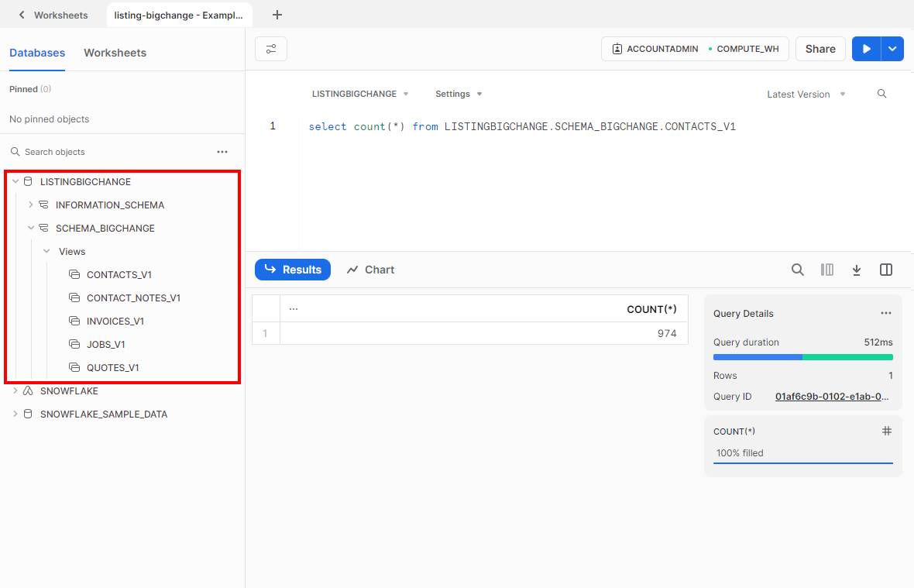Select the listing-bigchange worksheet tab
Viewport: 914px width, 588px height.
point(179,15)
